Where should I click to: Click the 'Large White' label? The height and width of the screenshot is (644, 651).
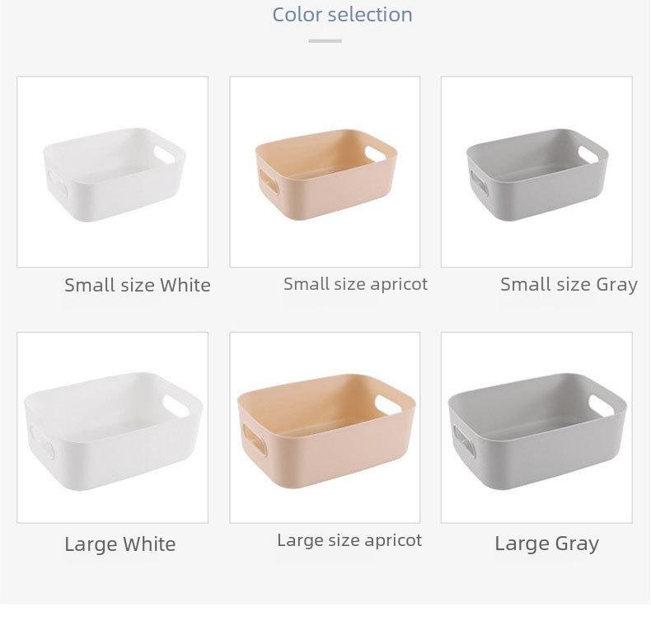coord(120,544)
